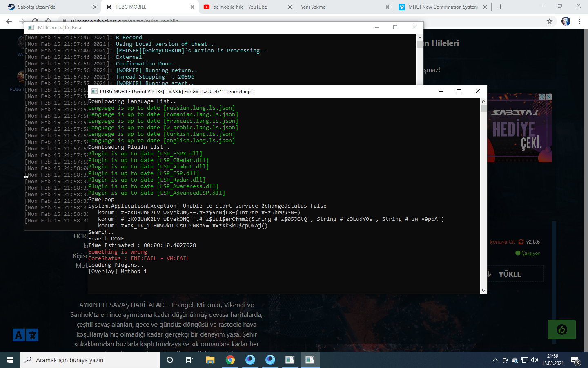Open Cortana from the taskbar
This screenshot has height=368, width=588.
coord(170,360)
